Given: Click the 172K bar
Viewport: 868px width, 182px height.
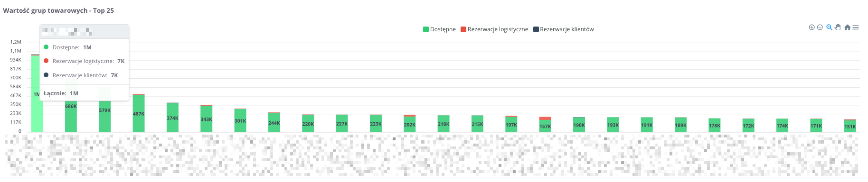Looking at the screenshot, I should [x=748, y=125].
